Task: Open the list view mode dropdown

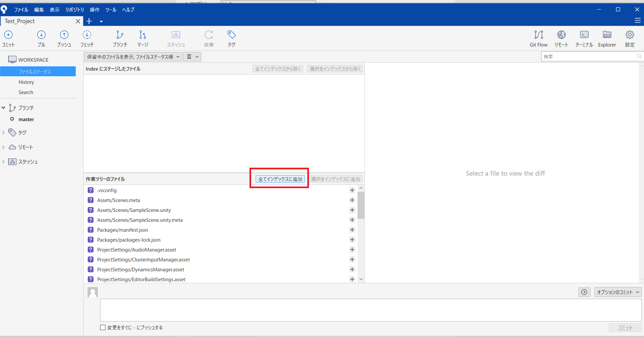Action: [x=192, y=57]
